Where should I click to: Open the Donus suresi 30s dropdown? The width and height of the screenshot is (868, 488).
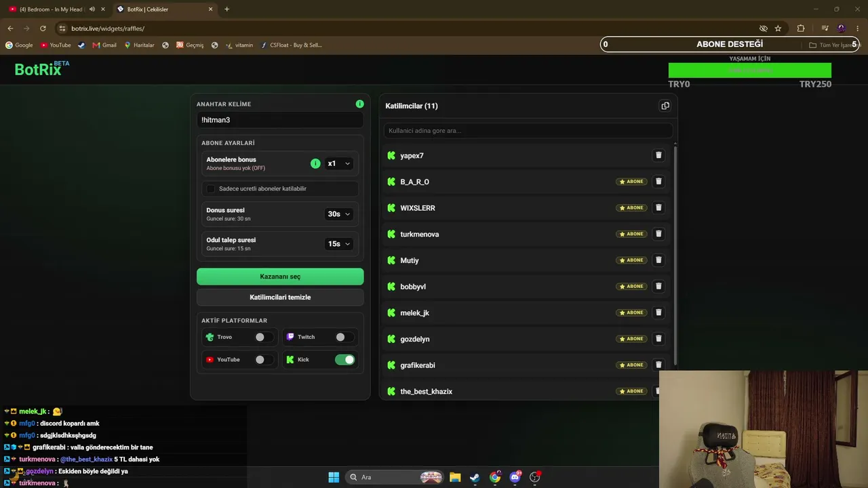[x=338, y=214]
